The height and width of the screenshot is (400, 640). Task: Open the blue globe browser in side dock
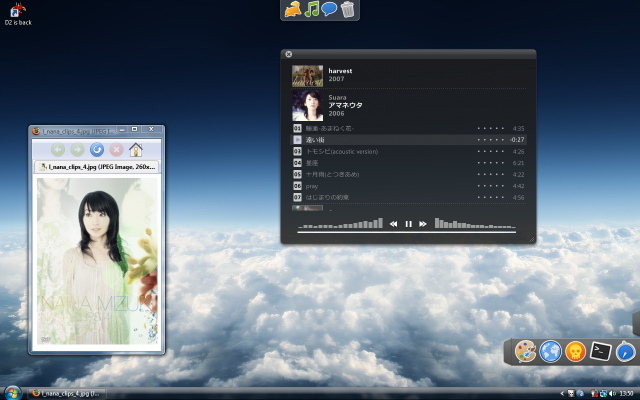pos(550,351)
